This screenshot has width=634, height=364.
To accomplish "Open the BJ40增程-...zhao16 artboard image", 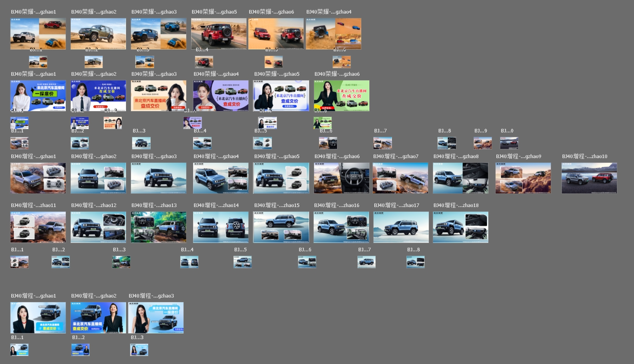I will (x=342, y=227).
